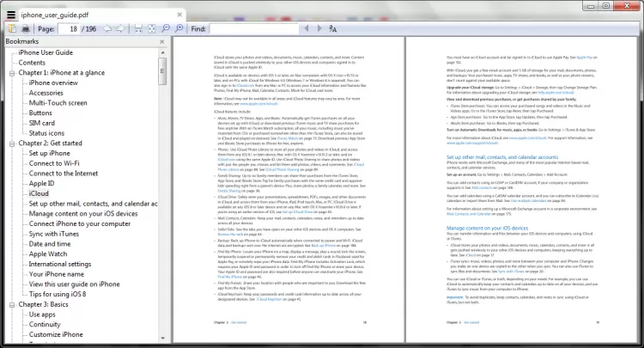Viewport: 644px width, 348px height.
Task: Open the Accessories bookmark
Action: [46, 93]
